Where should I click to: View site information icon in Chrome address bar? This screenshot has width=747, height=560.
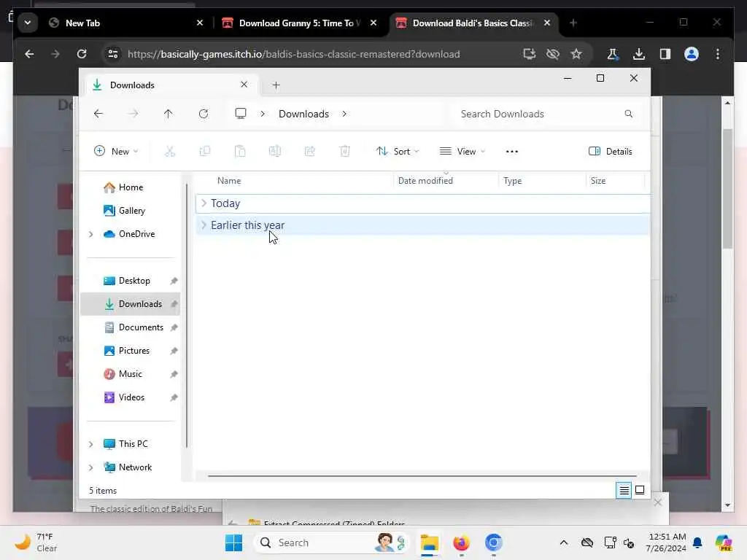(x=113, y=54)
